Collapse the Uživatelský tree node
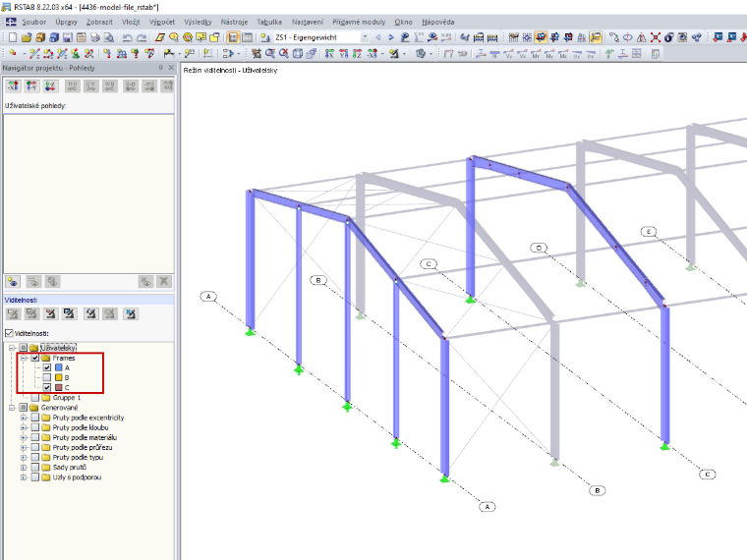The width and height of the screenshot is (747, 560). point(12,348)
